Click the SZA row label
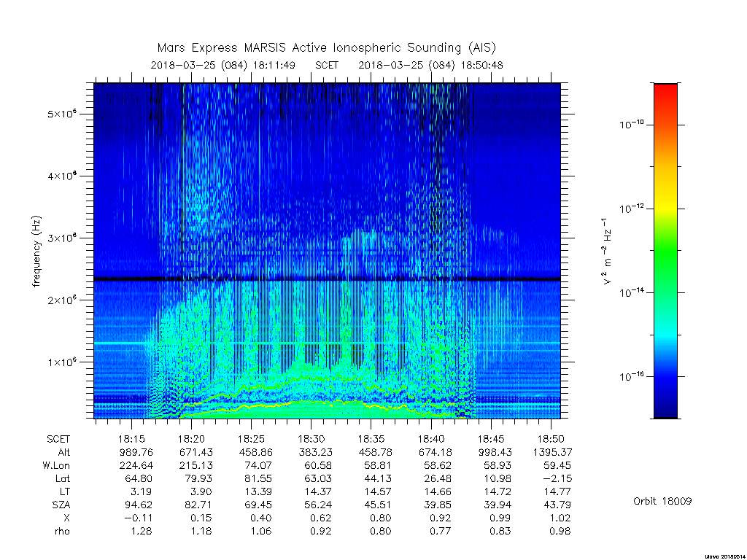This screenshot has height=560, width=747. [x=61, y=505]
